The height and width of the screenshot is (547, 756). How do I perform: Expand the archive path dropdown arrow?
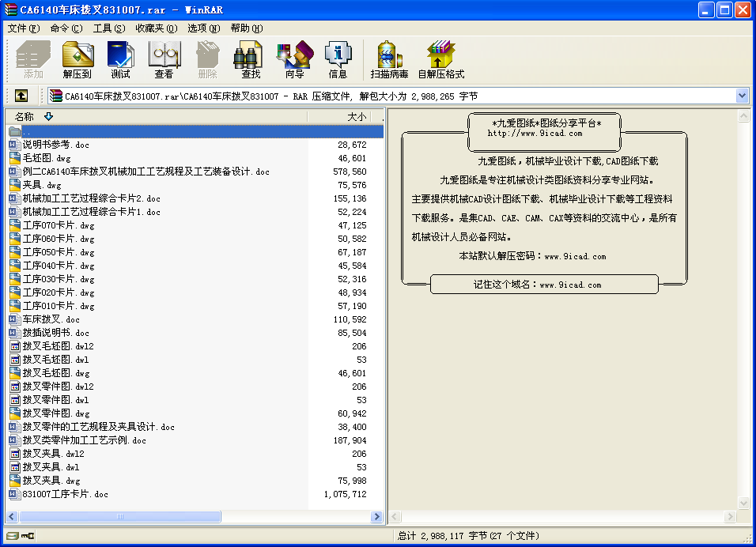pos(742,96)
